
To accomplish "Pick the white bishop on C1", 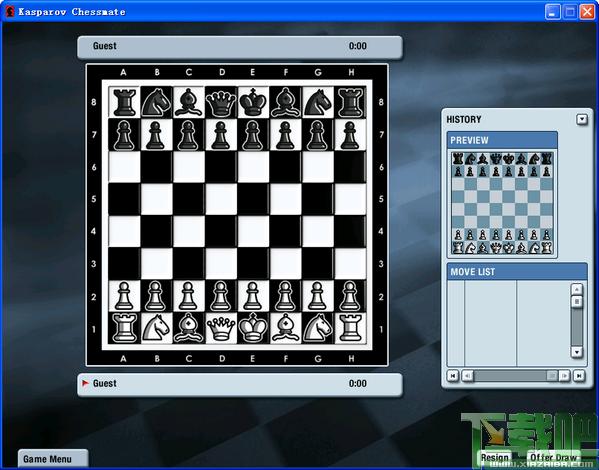I will coord(188,328).
